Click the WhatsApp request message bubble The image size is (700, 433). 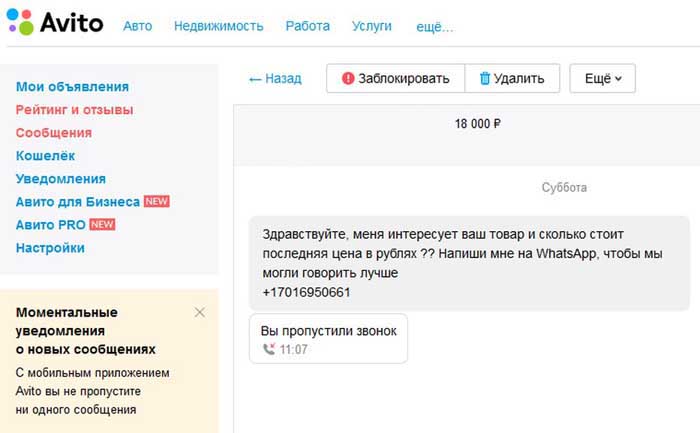469,263
